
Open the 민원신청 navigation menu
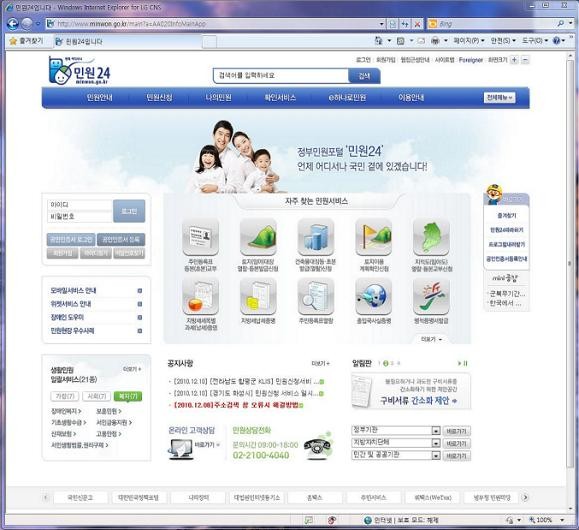coord(159,98)
